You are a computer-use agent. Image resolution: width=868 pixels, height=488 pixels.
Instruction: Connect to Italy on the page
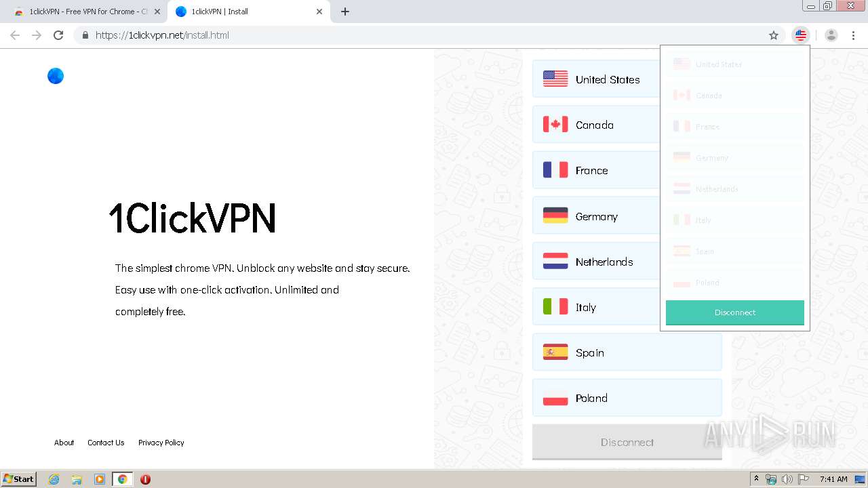pos(627,307)
